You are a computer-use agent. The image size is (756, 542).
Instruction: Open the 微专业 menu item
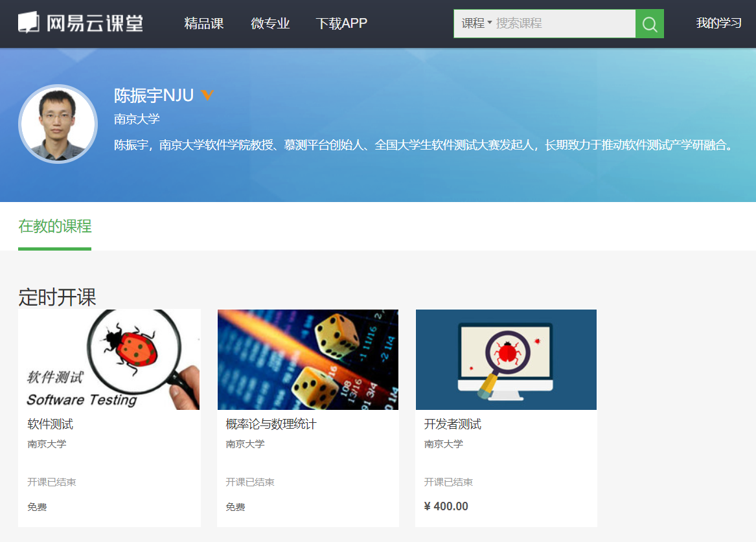tap(270, 23)
